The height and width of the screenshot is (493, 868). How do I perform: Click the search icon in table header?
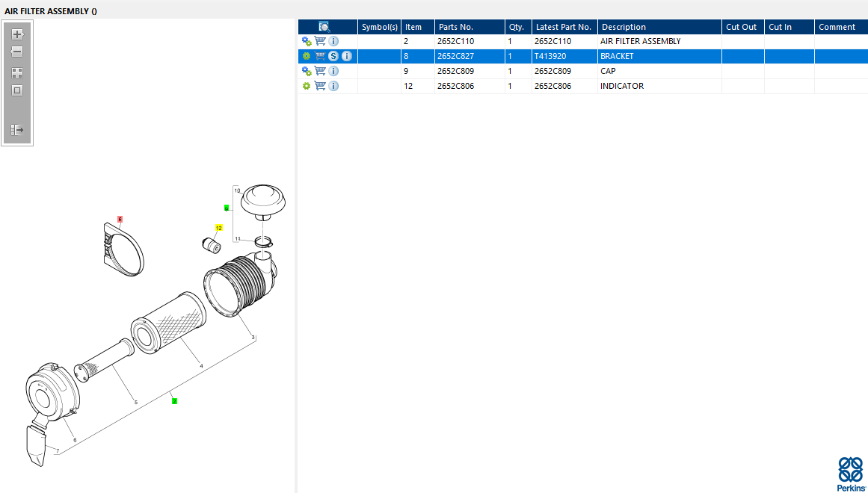(x=324, y=27)
